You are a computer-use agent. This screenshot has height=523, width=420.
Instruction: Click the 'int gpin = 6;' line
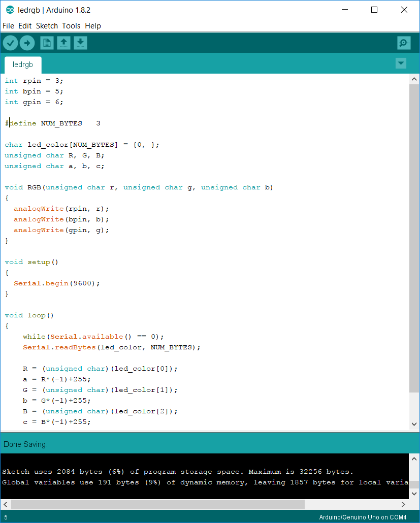pyautogui.click(x=34, y=102)
